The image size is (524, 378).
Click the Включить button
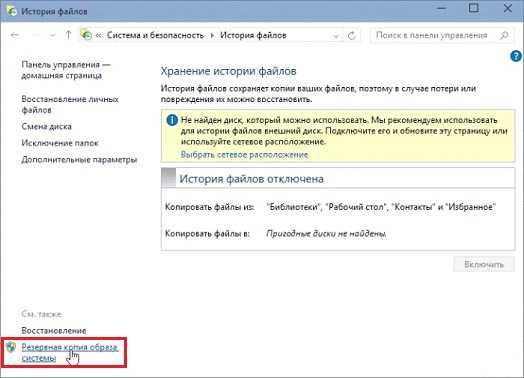(x=484, y=264)
